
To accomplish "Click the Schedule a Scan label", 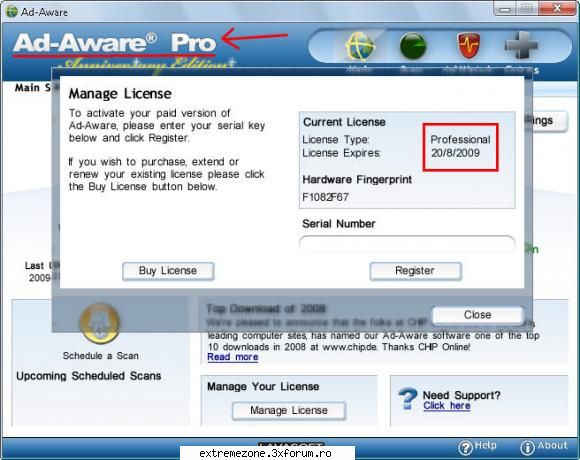I will (x=101, y=356).
